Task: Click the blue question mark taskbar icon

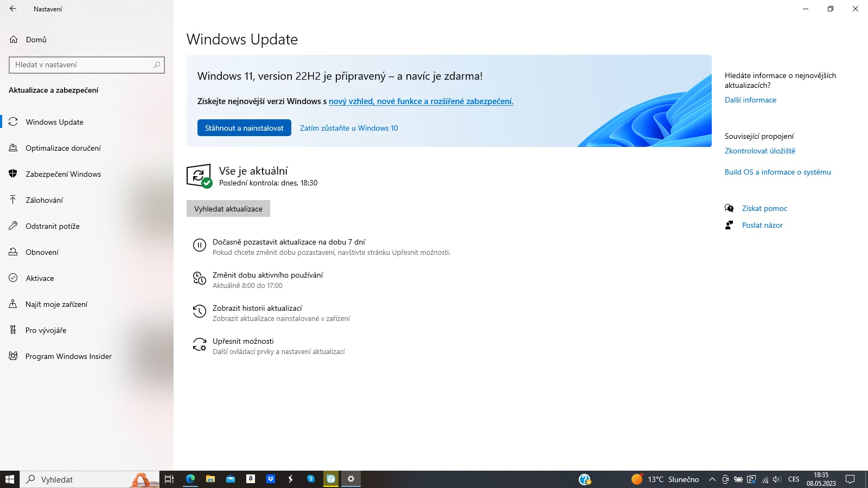Action: coord(585,479)
